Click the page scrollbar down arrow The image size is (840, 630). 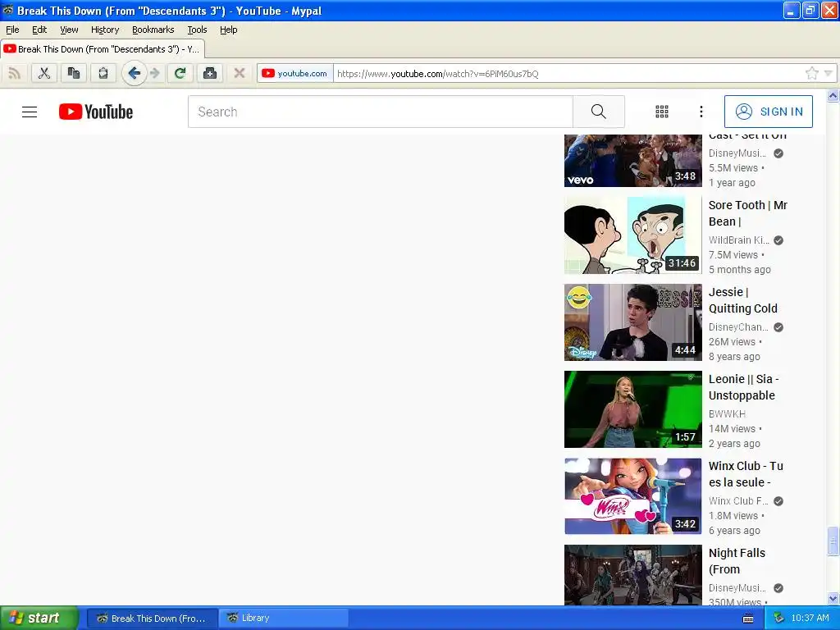[833, 598]
